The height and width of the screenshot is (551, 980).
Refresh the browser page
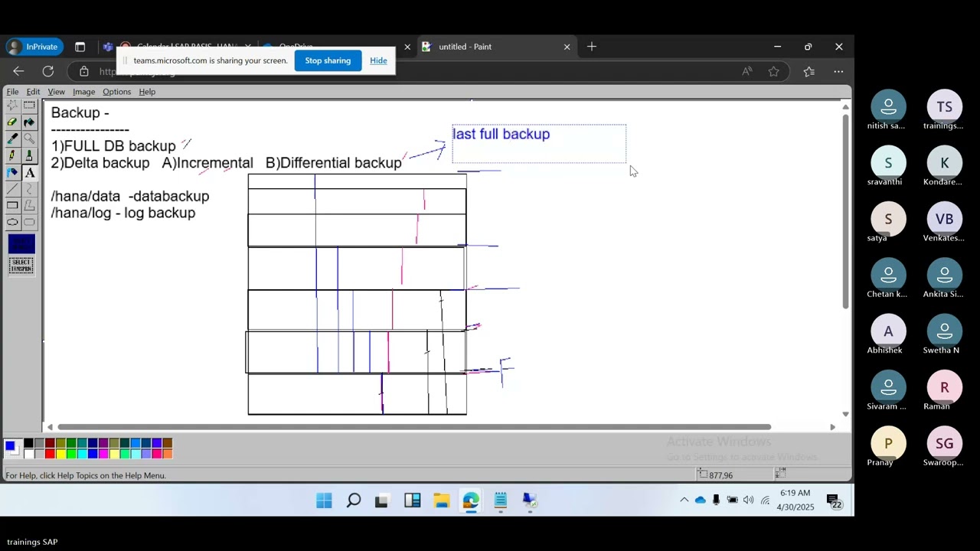pos(48,71)
